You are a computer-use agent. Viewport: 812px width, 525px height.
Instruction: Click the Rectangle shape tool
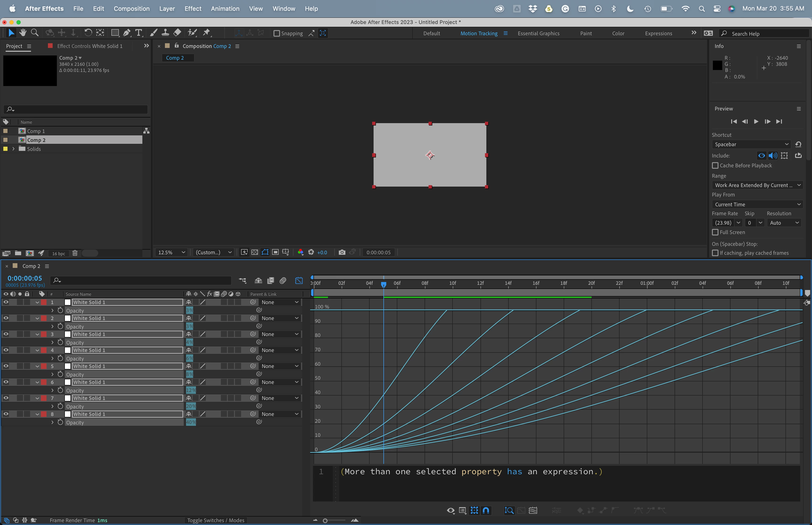[x=115, y=33]
